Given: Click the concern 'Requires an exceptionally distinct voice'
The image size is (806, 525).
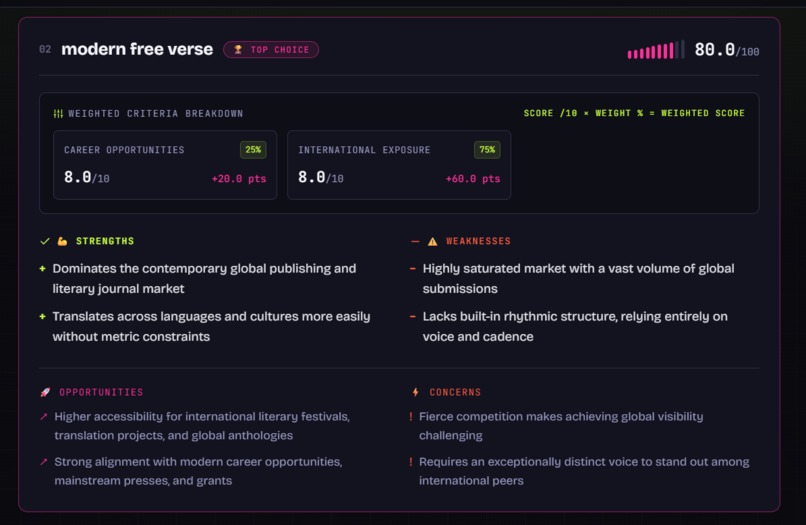Looking at the screenshot, I should (x=584, y=471).
